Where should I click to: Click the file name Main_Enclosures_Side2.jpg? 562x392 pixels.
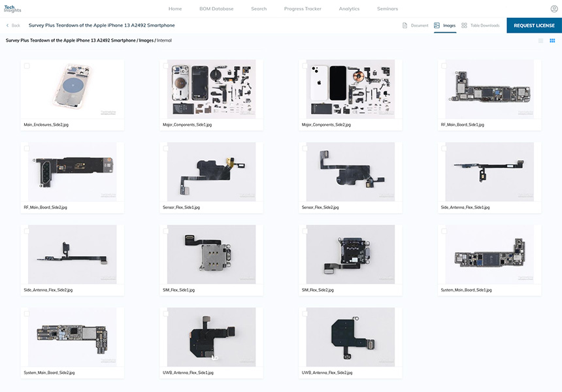pos(46,125)
